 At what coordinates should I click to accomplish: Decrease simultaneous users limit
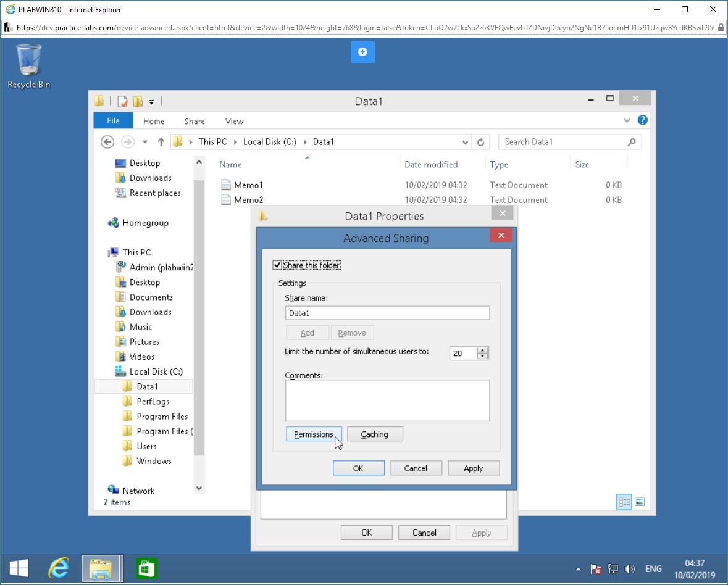tap(482, 356)
